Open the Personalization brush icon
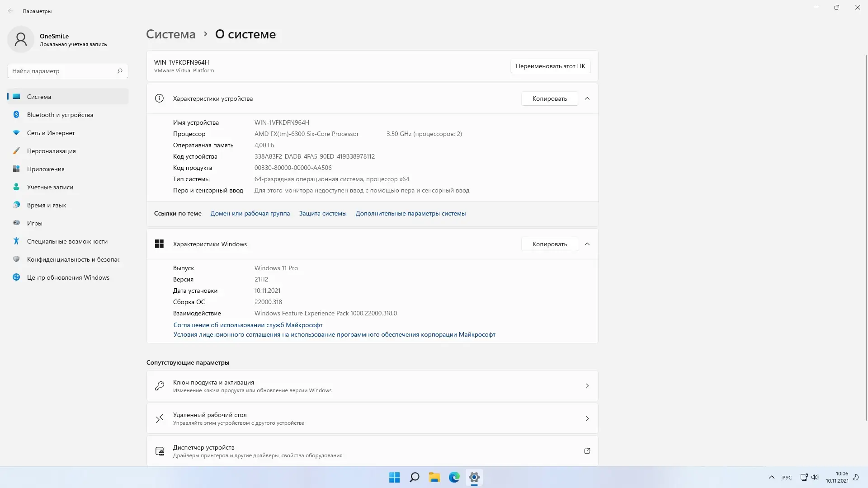The width and height of the screenshot is (868, 488). (16, 151)
